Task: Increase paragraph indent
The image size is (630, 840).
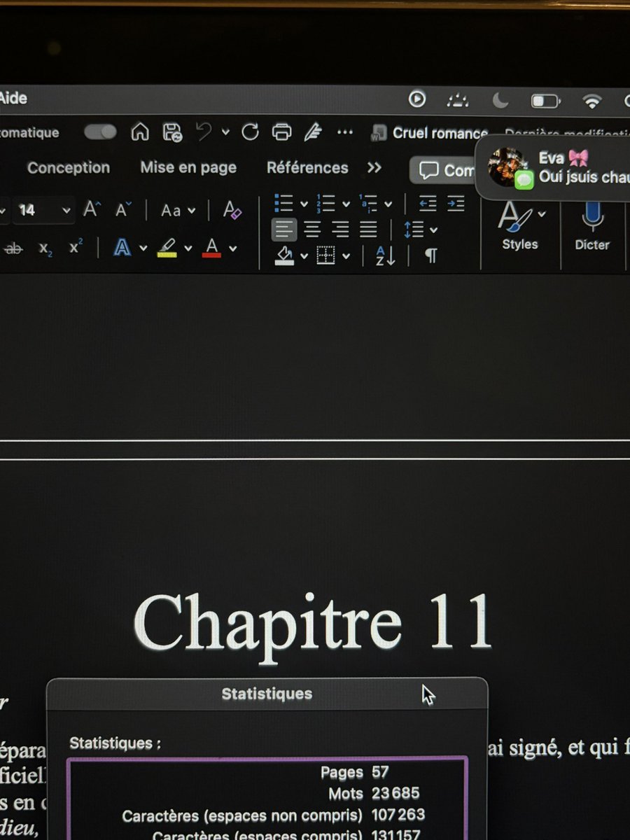Action: 456,204
